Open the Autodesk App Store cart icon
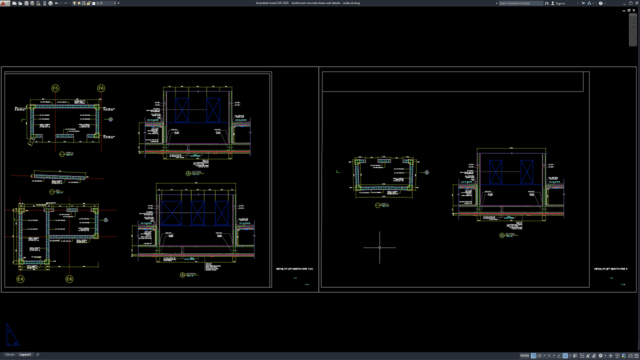640x360 pixels. click(583, 3)
